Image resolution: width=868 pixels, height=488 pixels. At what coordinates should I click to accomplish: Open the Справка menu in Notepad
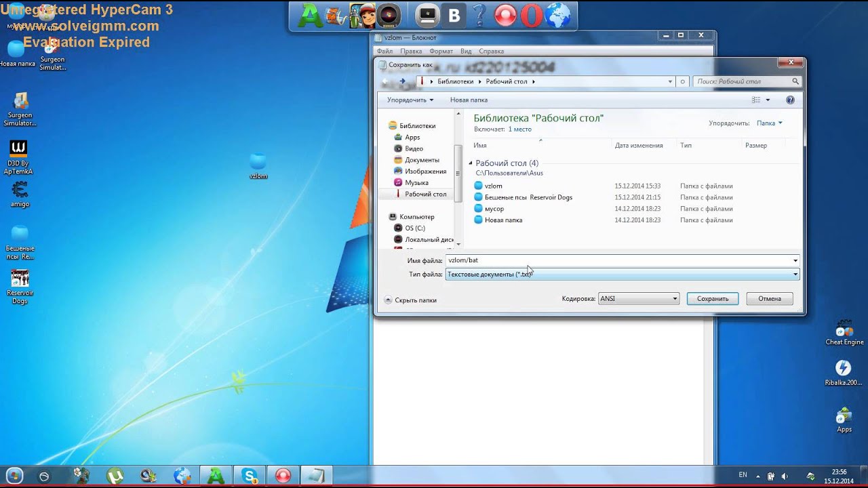click(491, 51)
